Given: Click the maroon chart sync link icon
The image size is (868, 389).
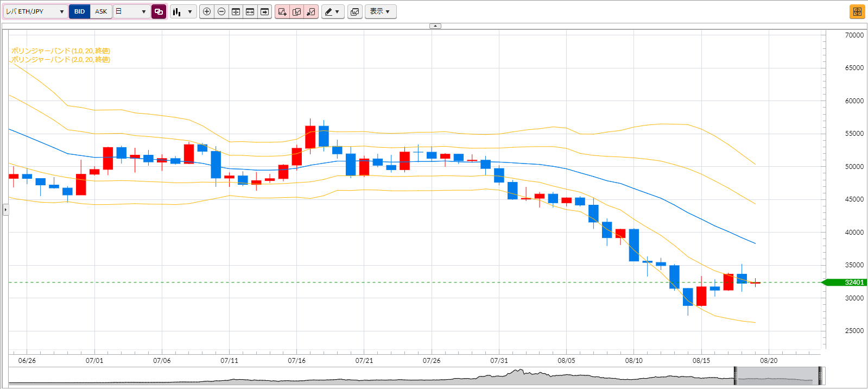Looking at the screenshot, I should [x=159, y=11].
